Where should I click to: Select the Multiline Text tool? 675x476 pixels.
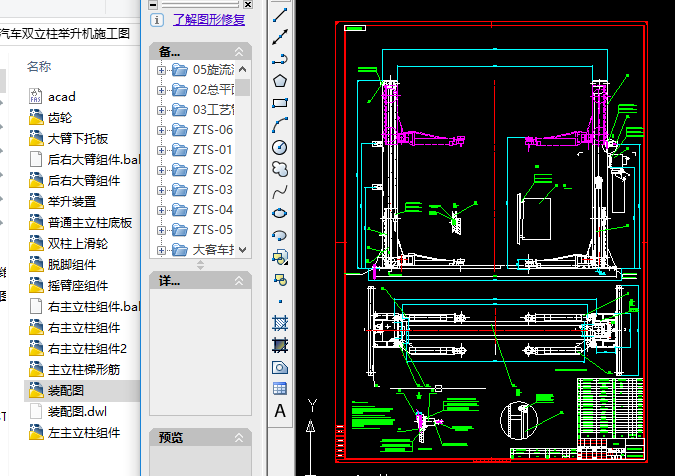tap(280, 411)
